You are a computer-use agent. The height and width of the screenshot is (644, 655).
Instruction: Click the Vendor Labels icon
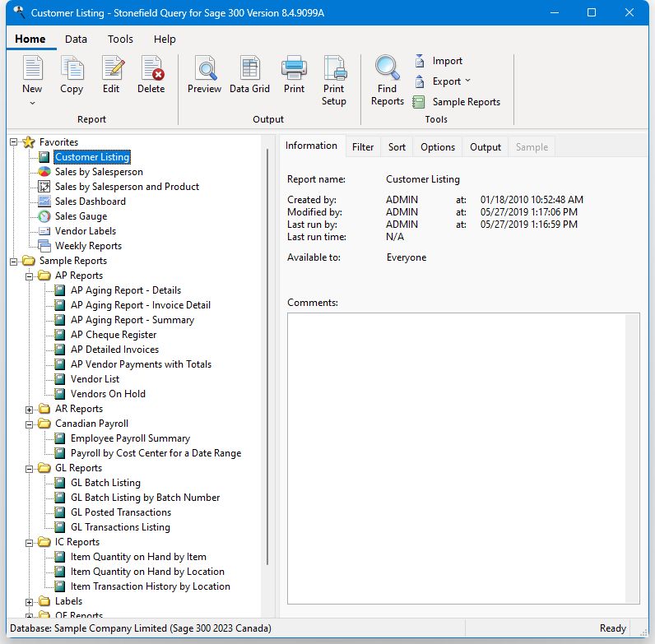pyautogui.click(x=44, y=231)
